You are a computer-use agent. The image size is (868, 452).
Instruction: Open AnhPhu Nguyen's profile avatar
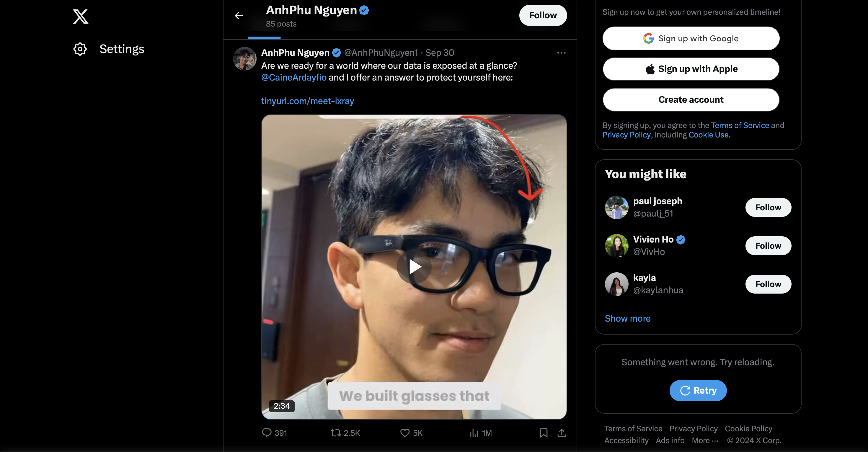(245, 59)
